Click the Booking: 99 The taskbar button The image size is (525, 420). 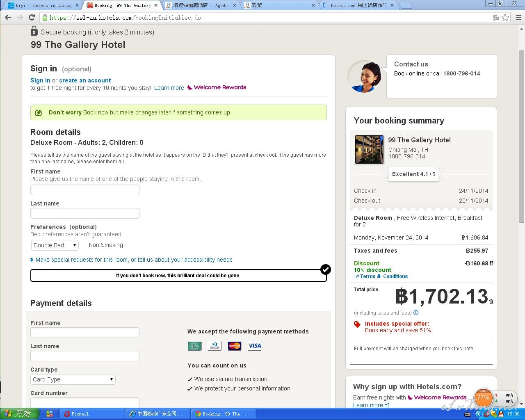223,414
